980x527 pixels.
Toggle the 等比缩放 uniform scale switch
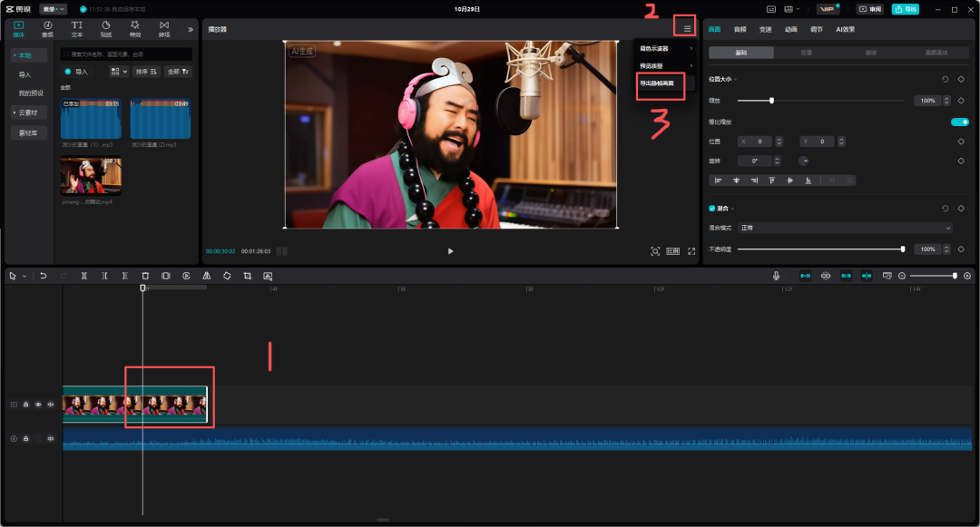pos(959,122)
